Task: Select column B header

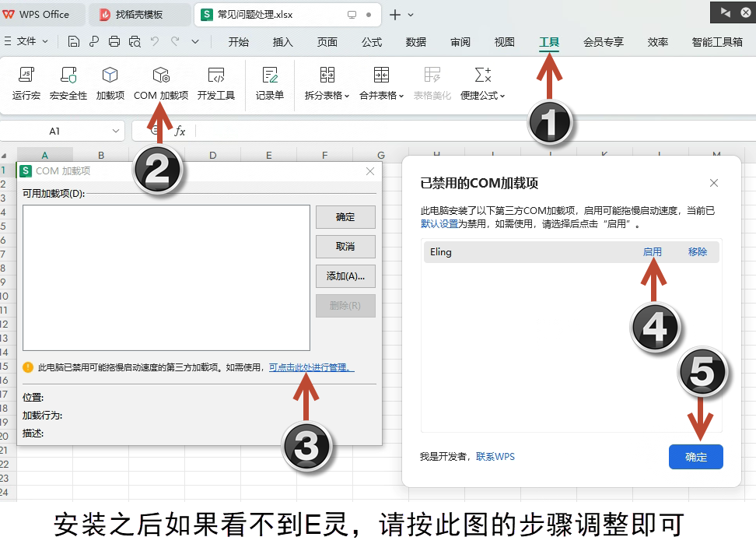Action: coord(101,156)
